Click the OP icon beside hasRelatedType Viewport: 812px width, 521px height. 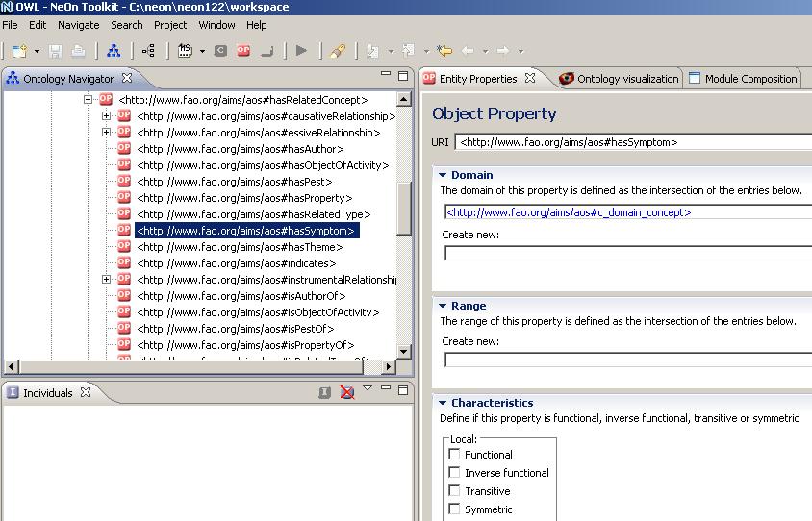pos(124,213)
